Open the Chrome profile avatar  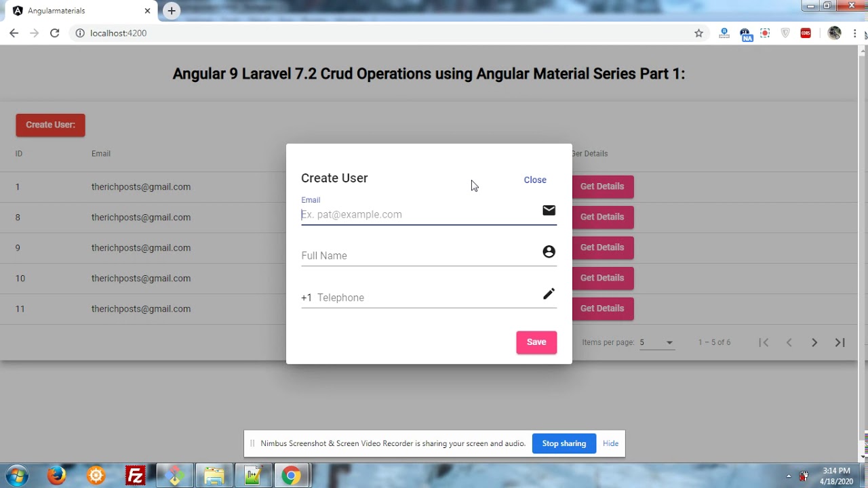point(835,33)
